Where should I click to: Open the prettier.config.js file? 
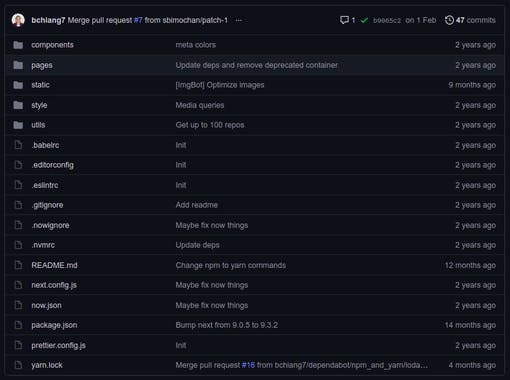click(58, 345)
